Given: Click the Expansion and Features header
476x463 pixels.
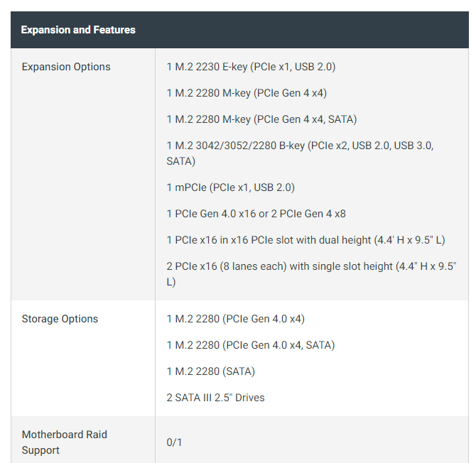Looking at the screenshot, I should 78,30.
